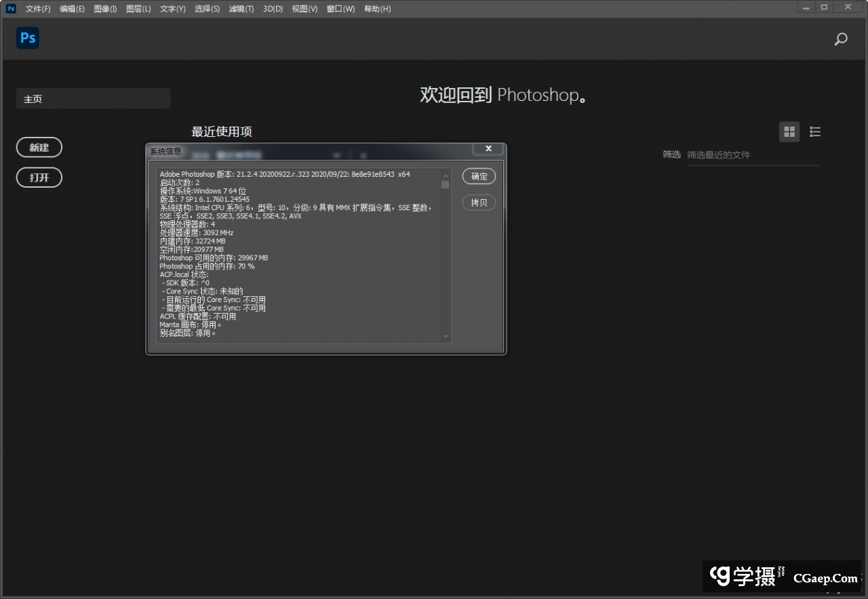Switch recent files to list view
Image resolution: width=868 pixels, height=599 pixels.
click(815, 132)
